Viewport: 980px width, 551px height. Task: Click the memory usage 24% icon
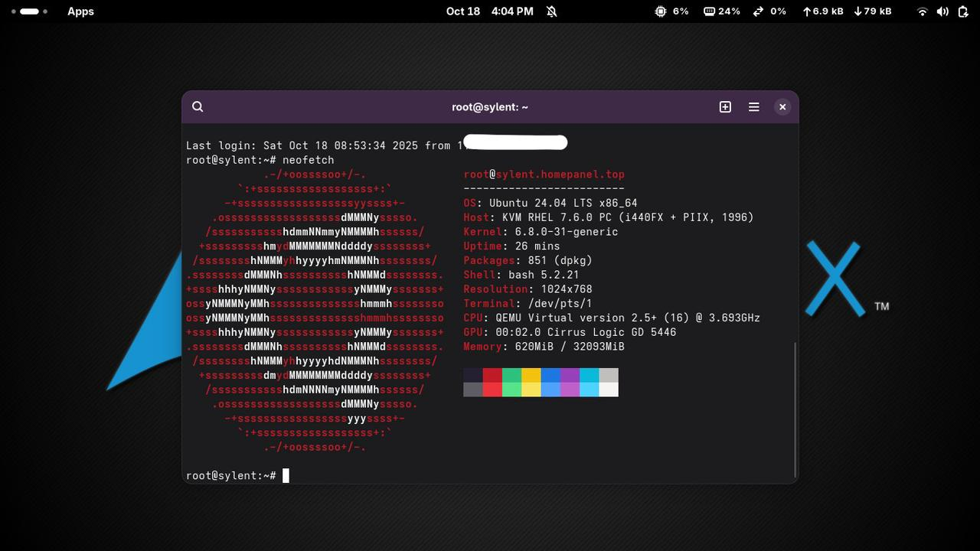(710, 11)
